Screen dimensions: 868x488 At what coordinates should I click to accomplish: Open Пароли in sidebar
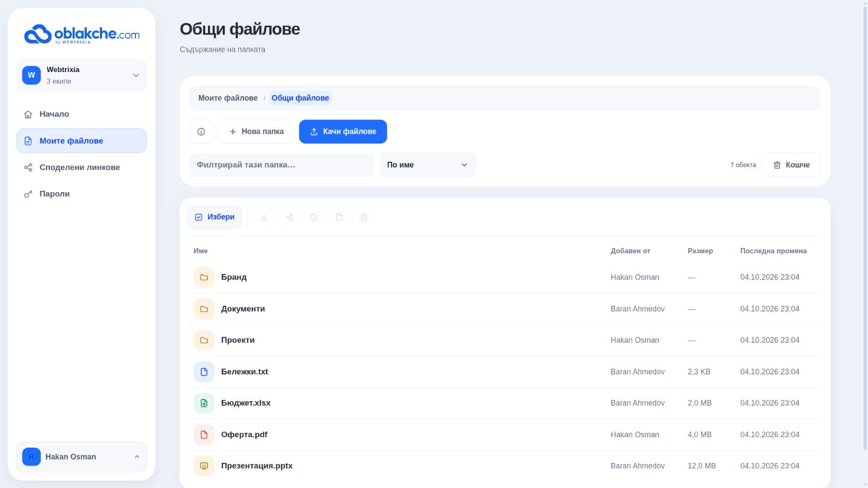click(81, 194)
